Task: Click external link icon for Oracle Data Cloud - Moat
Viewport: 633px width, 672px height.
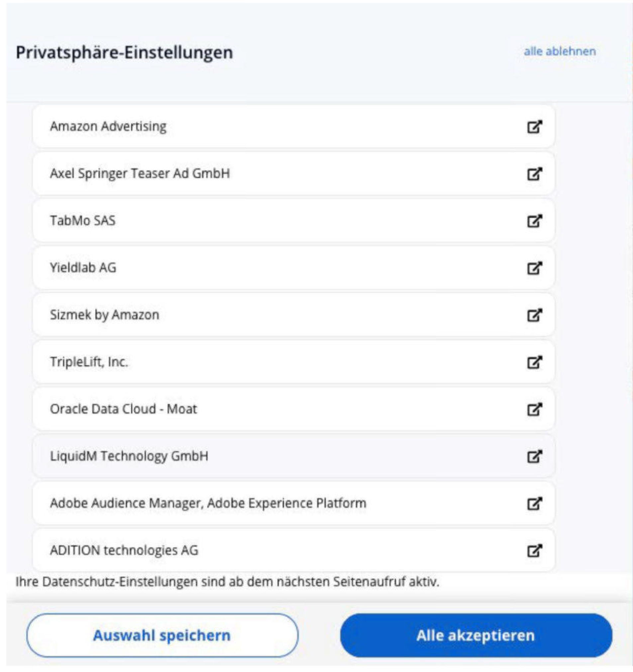Action: (x=535, y=409)
